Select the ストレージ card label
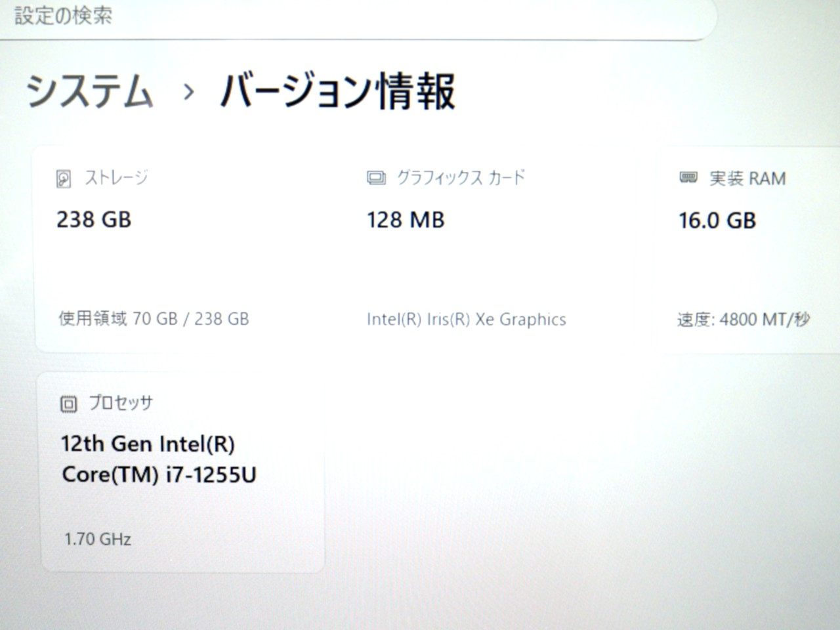This screenshot has height=630, width=840. point(116,178)
